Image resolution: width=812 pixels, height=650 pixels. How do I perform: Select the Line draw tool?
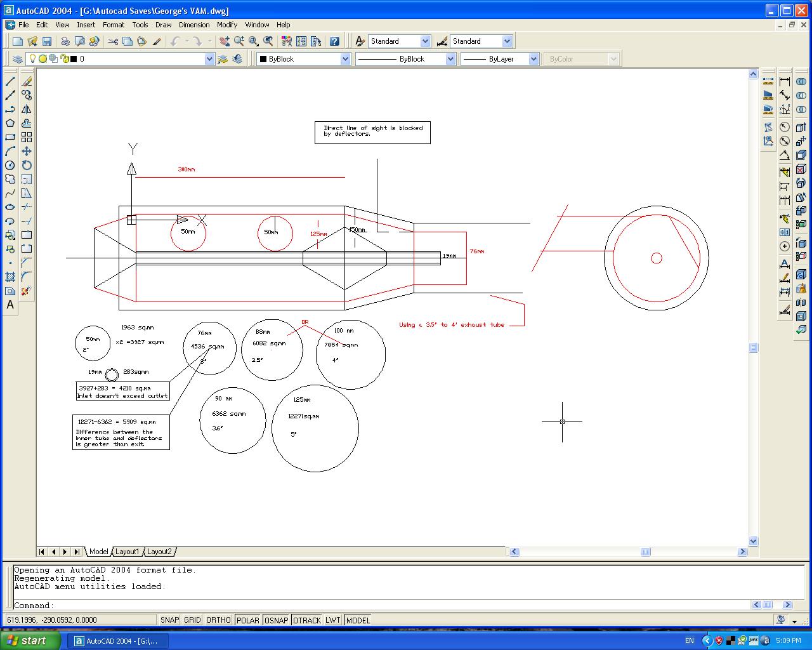pos(10,81)
